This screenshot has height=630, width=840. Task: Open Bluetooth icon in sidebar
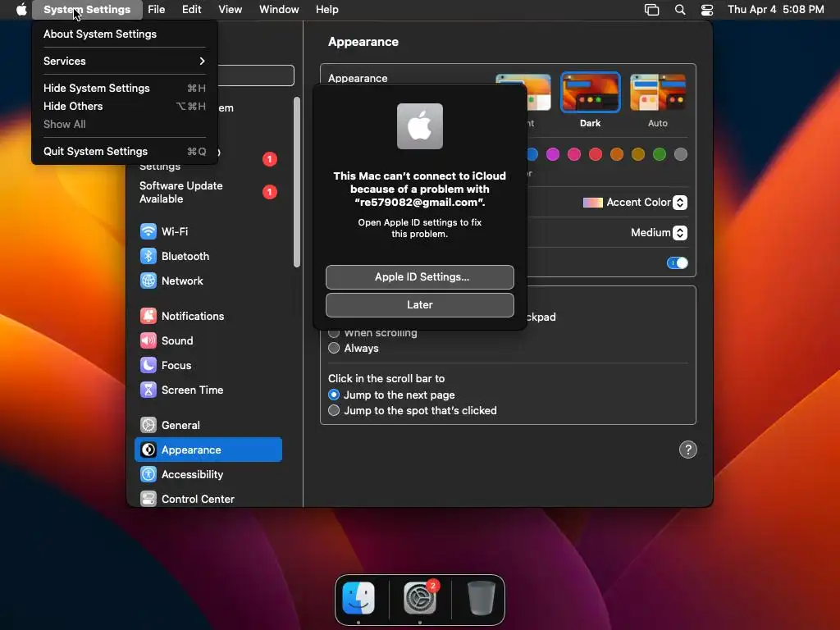click(148, 256)
